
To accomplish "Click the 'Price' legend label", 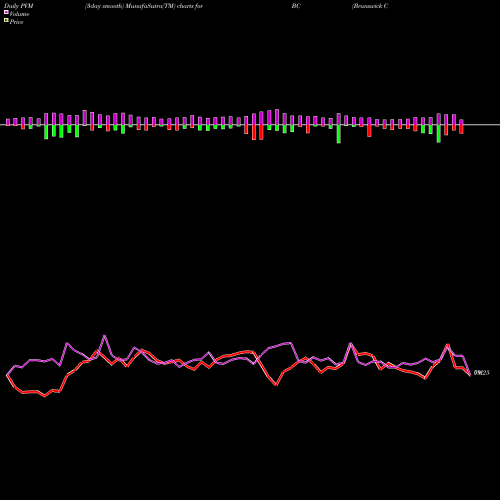I will pyautogui.click(x=16, y=22).
